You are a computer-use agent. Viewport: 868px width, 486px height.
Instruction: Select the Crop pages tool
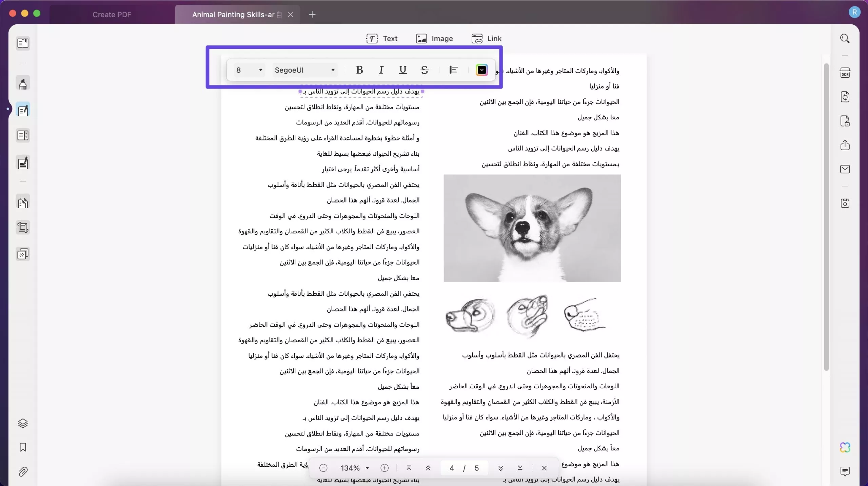click(23, 227)
